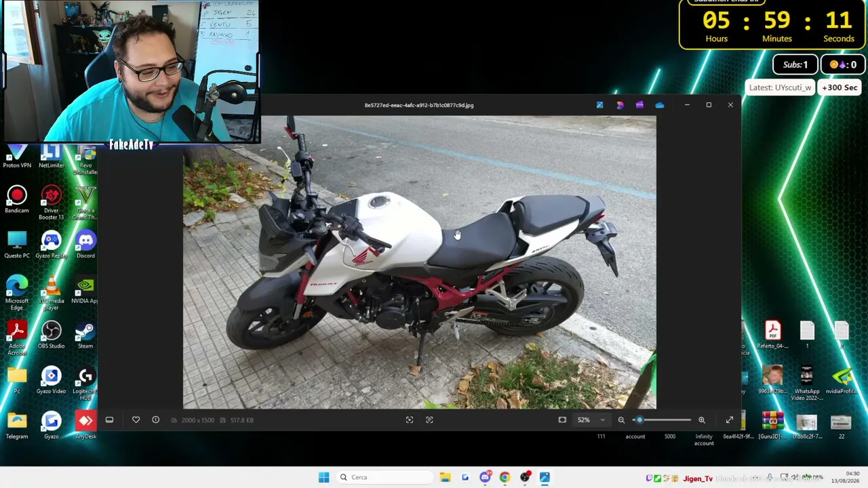Click the Photos visual search icon beside scan text
Screen dimensions: 868x488
429,420
